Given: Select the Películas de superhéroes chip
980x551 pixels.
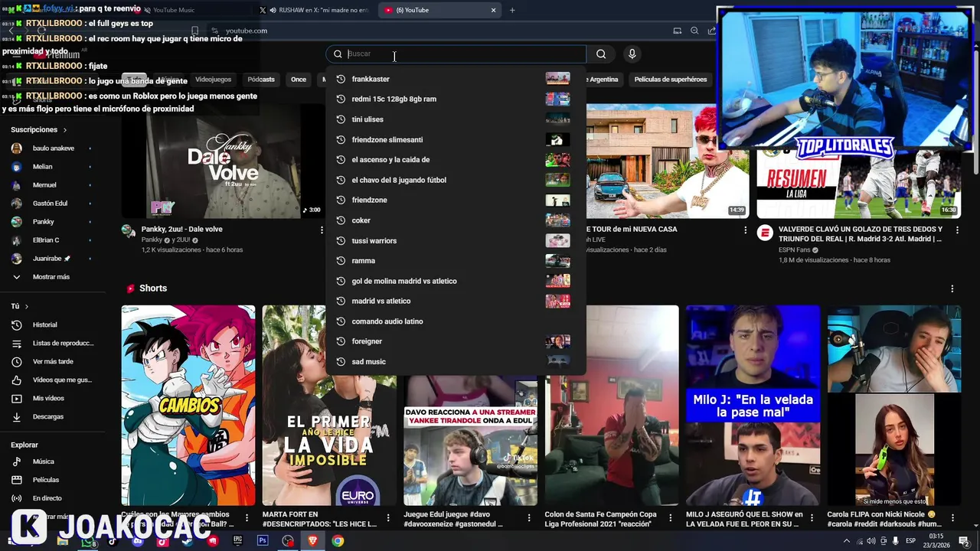Looking at the screenshot, I should tap(671, 80).
